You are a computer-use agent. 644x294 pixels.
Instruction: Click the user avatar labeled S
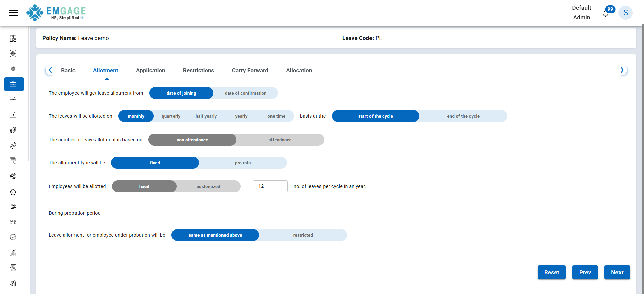coord(625,13)
